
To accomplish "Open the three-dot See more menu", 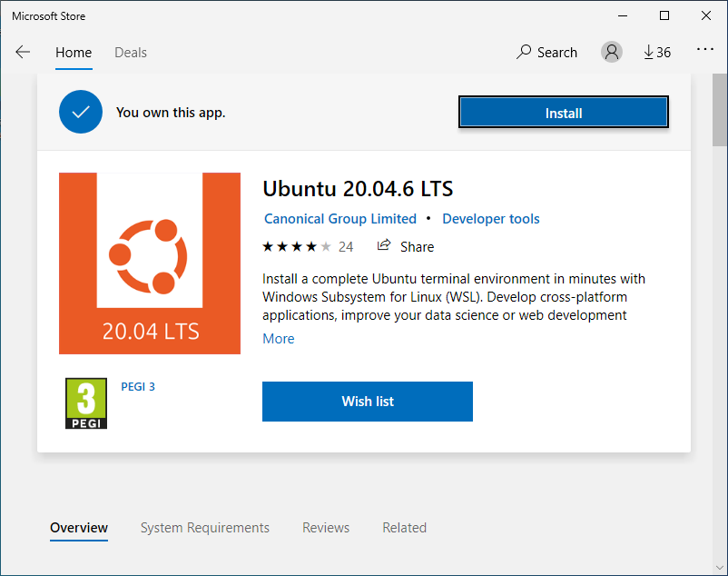I will [704, 49].
